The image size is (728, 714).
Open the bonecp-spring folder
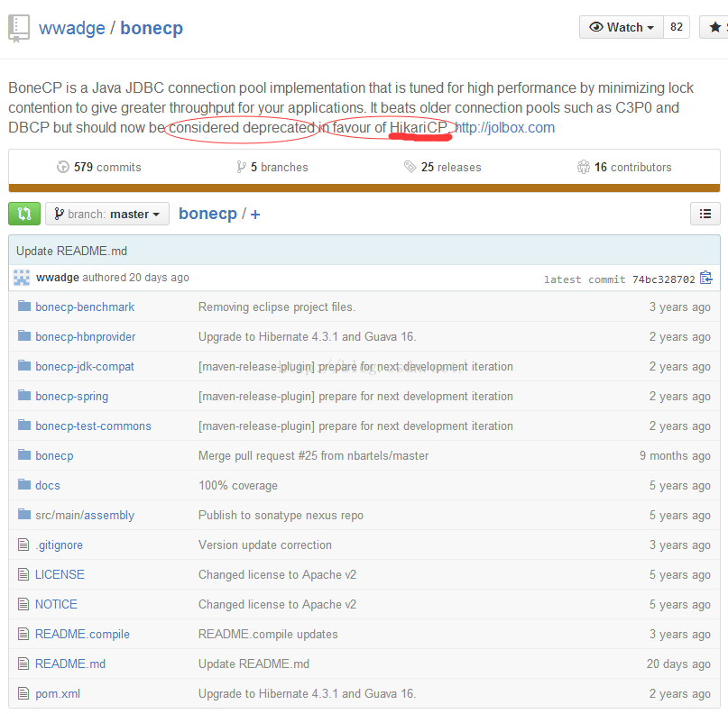(x=72, y=396)
